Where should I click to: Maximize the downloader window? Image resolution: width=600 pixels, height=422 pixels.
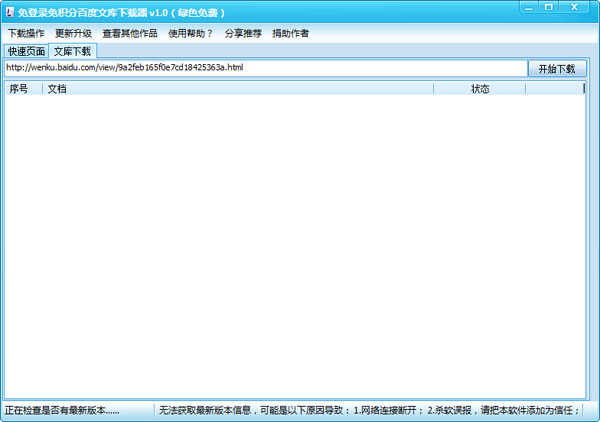549,7
